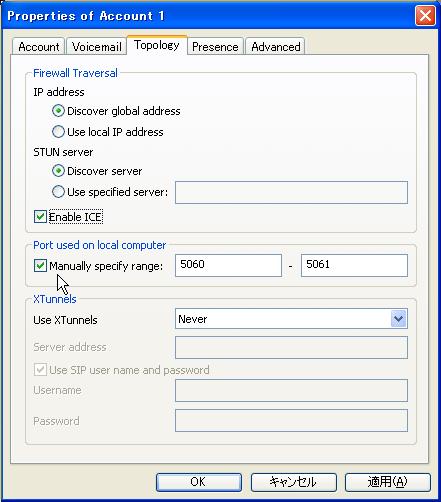
Task: Close the Properties of Account 1 dialog
Action: [425, 16]
